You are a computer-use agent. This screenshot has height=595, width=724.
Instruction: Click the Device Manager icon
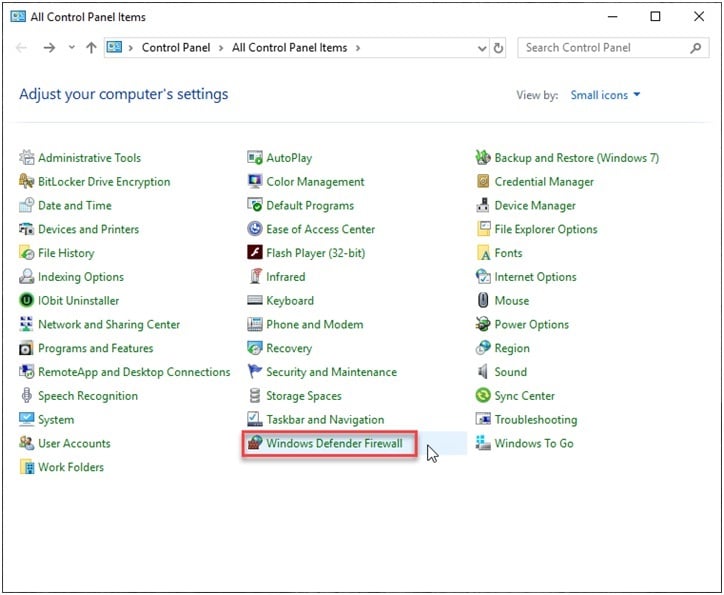point(483,205)
